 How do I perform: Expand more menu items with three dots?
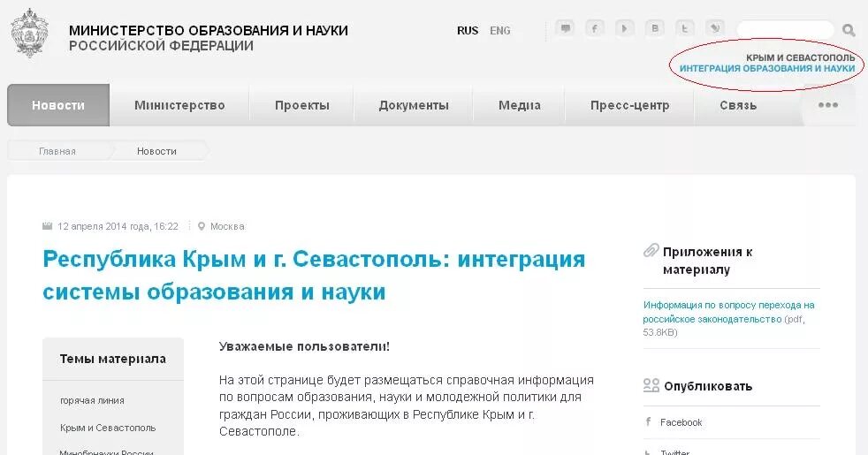tap(828, 105)
